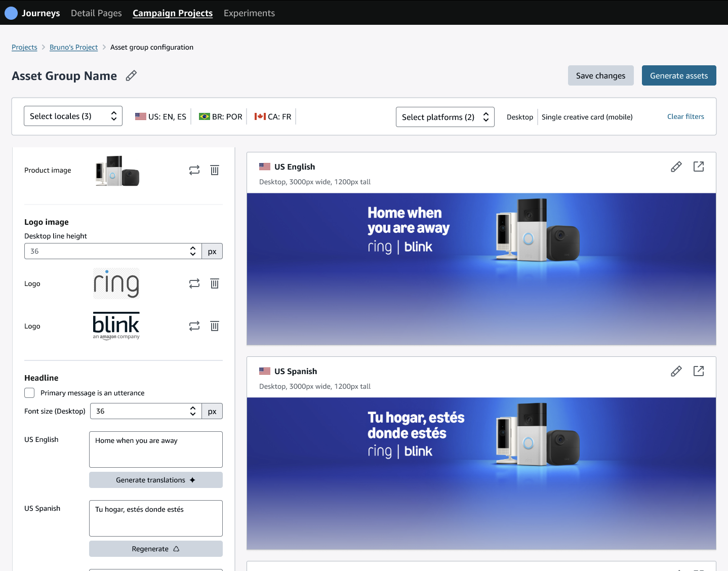Edit the US English headline text box

point(156,450)
